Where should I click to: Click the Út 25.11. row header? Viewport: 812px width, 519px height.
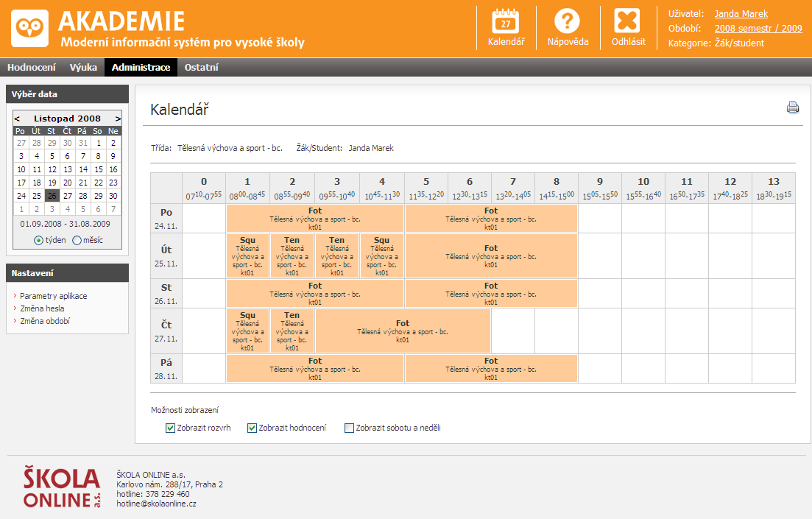166,256
